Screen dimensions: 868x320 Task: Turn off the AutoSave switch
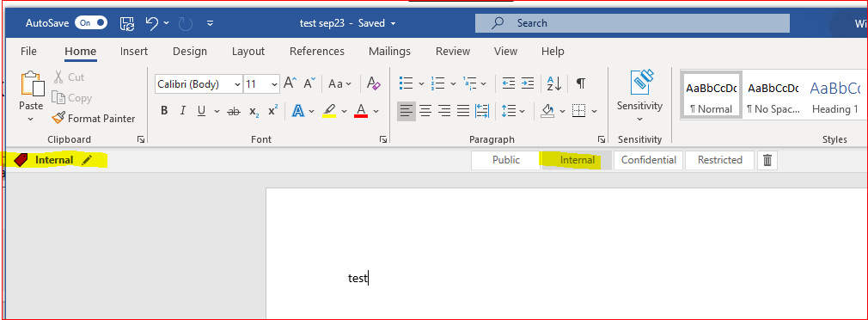point(91,23)
